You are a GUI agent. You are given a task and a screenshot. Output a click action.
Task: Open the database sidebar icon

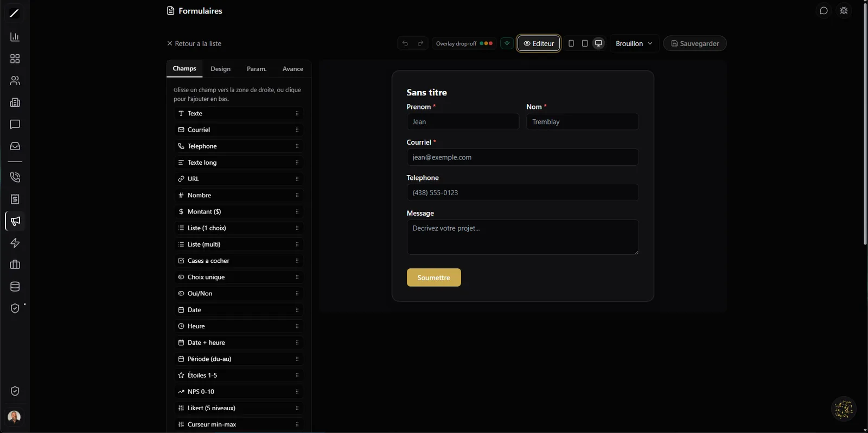point(15,287)
